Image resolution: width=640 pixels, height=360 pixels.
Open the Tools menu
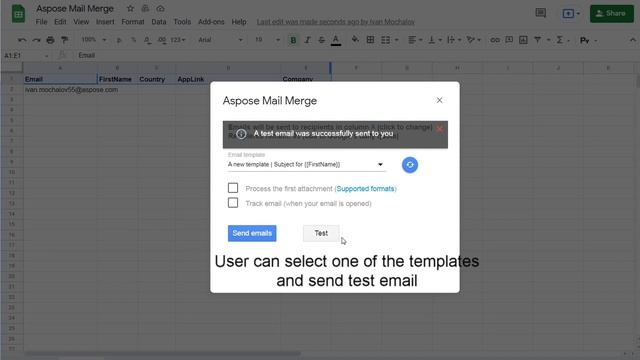pyautogui.click(x=182, y=22)
